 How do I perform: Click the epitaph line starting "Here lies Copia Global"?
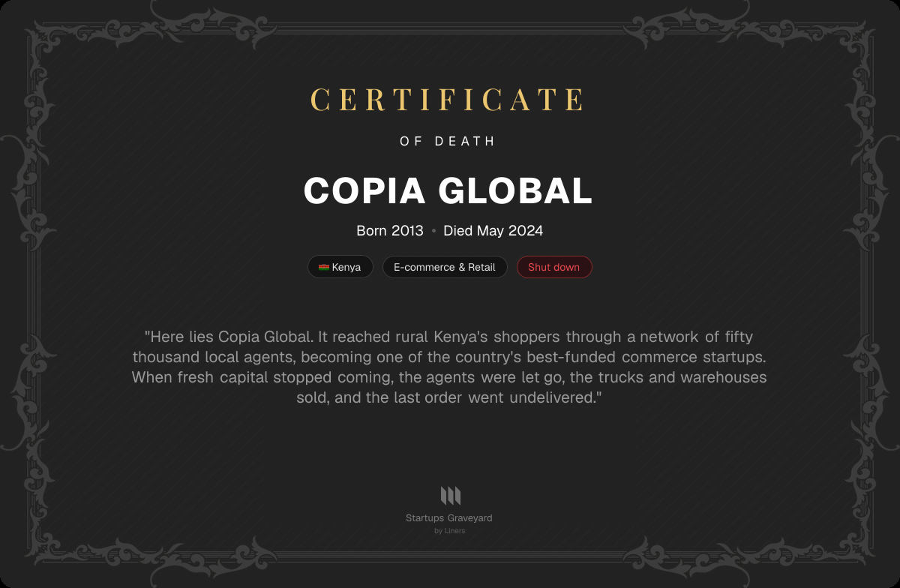[x=448, y=337]
